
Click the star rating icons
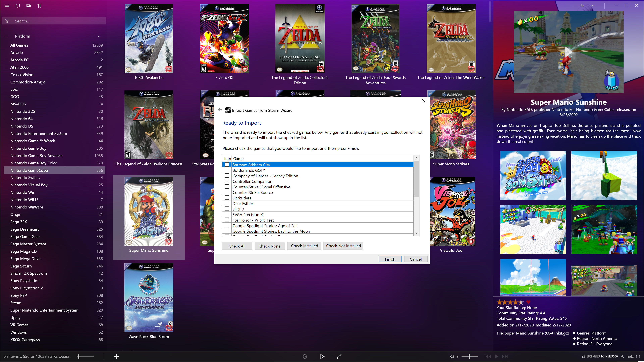tap(510, 302)
